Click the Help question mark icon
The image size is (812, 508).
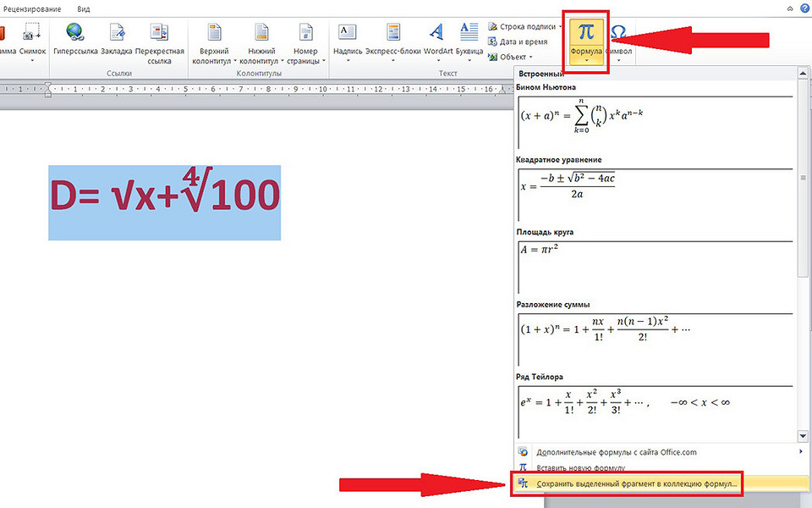804,8
